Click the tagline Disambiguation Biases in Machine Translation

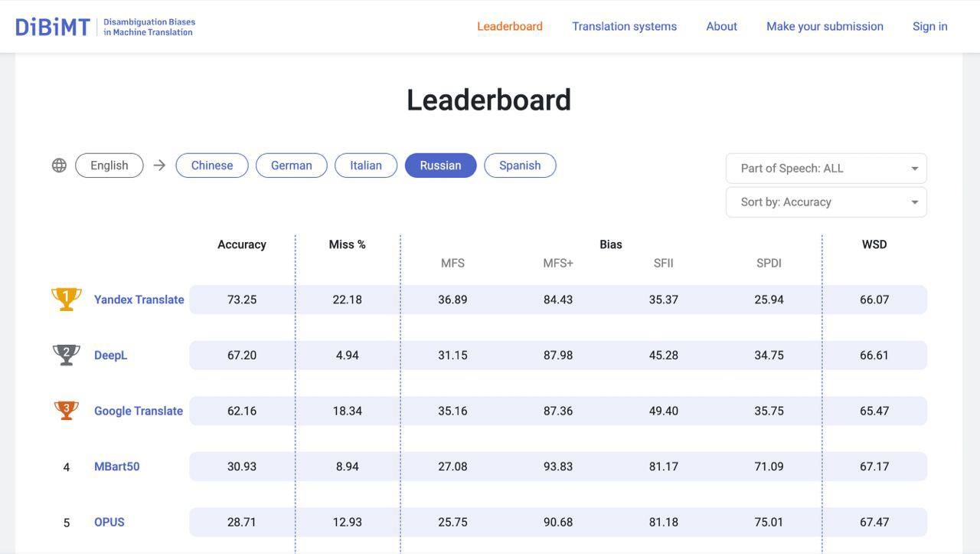tap(149, 28)
